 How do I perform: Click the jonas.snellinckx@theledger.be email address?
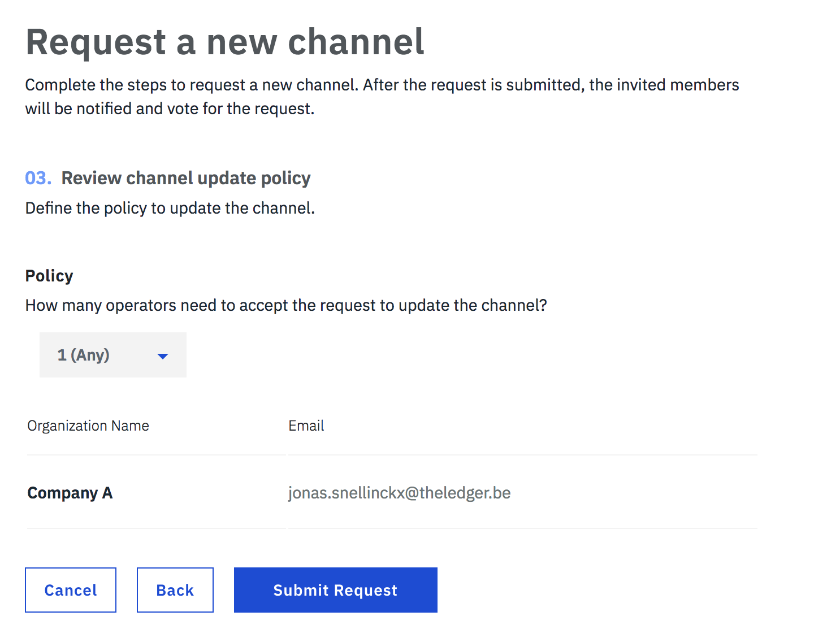pos(399,493)
